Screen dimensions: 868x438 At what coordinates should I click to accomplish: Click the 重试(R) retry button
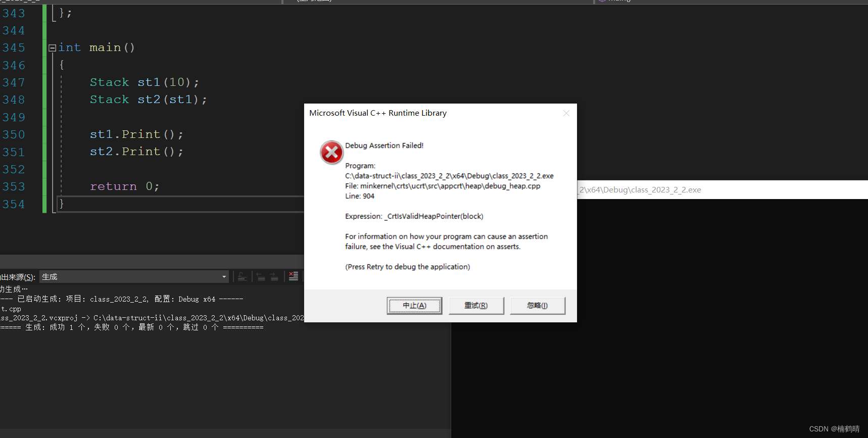(476, 306)
